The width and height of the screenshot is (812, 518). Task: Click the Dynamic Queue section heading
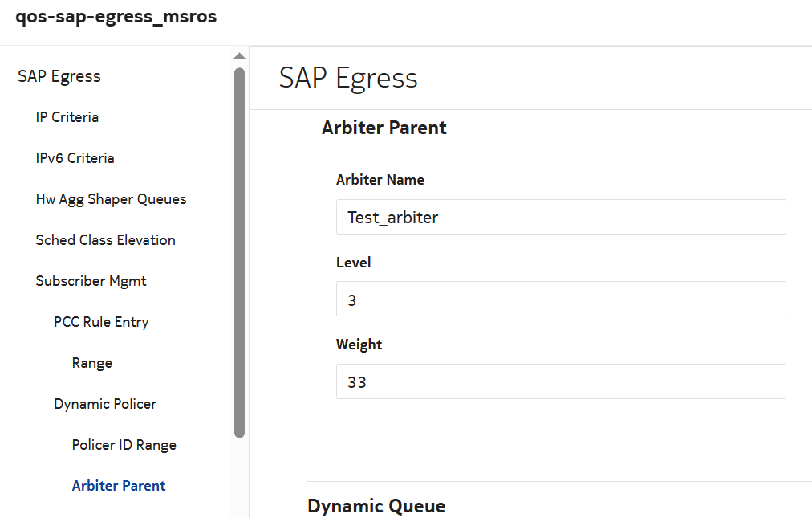tap(376, 506)
